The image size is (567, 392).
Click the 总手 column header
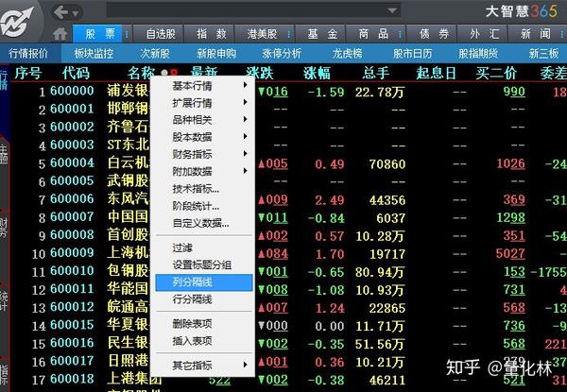(376, 74)
